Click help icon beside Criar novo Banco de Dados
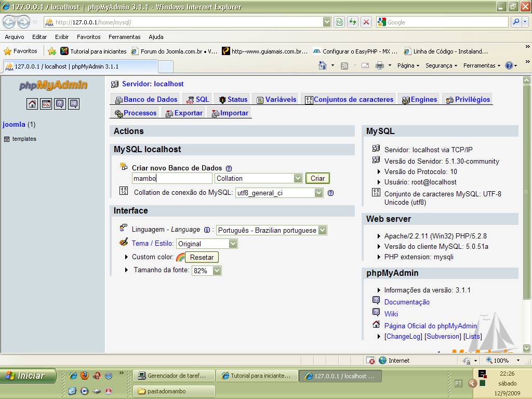 229,168
